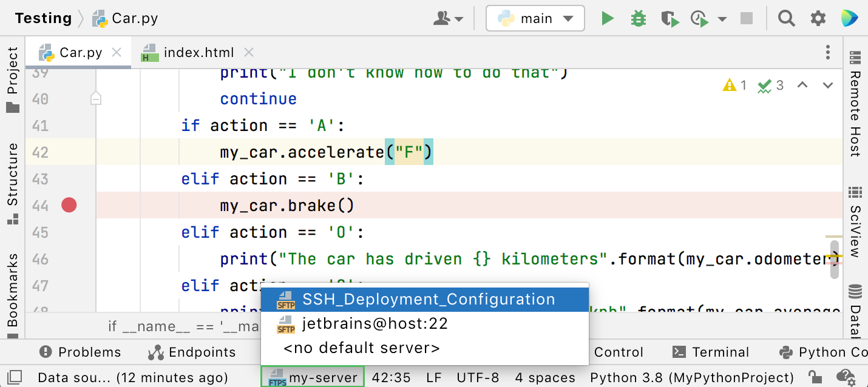Open IDE settings via gear icon

818,18
